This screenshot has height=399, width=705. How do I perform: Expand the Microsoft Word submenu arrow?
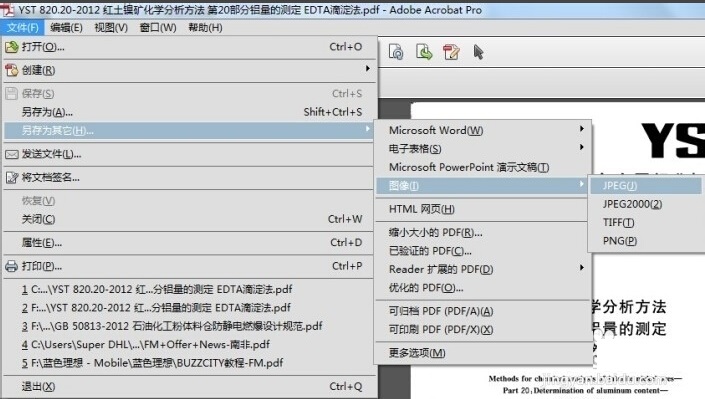coord(581,129)
